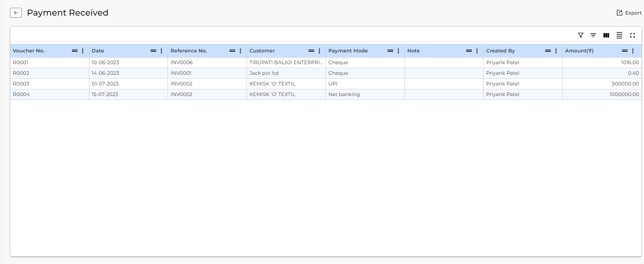Change row density with lines icon

619,35
